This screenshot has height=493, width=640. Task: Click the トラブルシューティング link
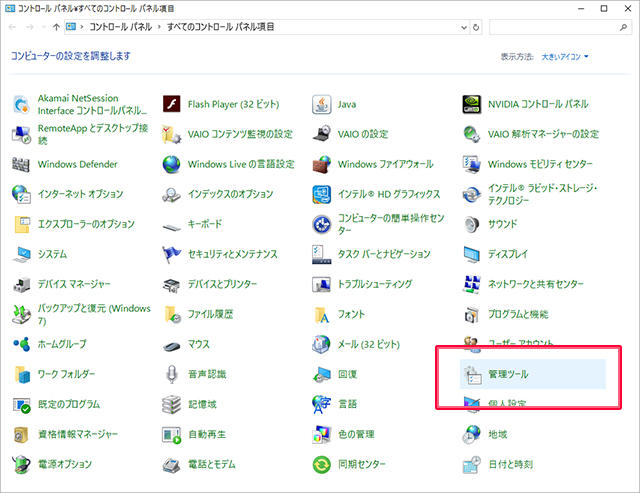tap(382, 284)
